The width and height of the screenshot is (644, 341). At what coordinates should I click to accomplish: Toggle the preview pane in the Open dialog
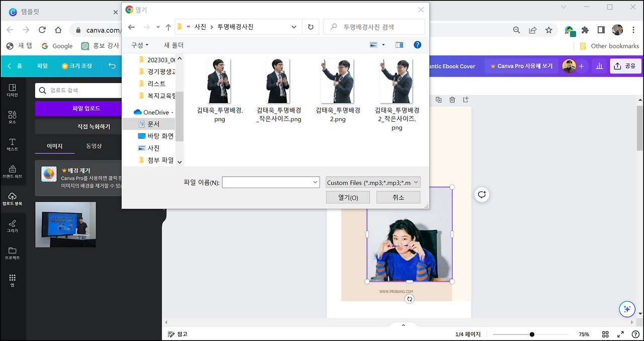(399, 45)
